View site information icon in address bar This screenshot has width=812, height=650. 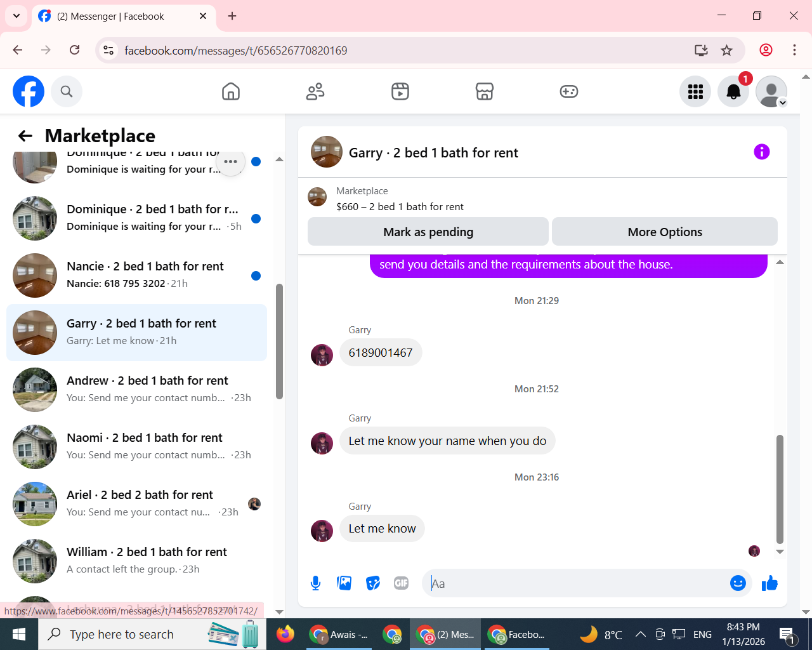[108, 50]
